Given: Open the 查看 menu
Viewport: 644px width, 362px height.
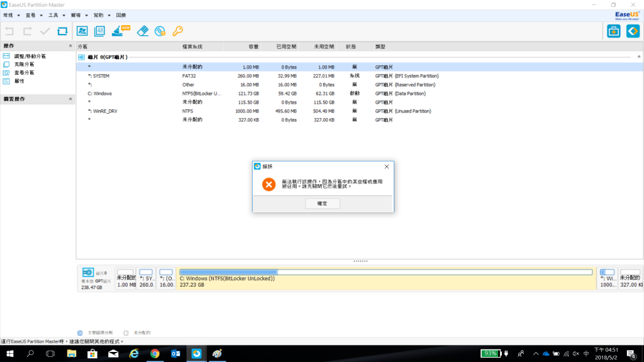Looking at the screenshot, I should (x=30, y=15).
